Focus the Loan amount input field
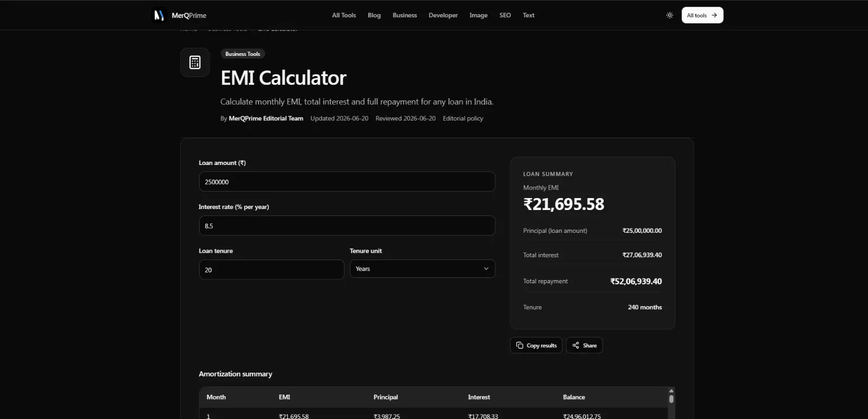Image resolution: width=868 pixels, height=419 pixels. point(347,182)
